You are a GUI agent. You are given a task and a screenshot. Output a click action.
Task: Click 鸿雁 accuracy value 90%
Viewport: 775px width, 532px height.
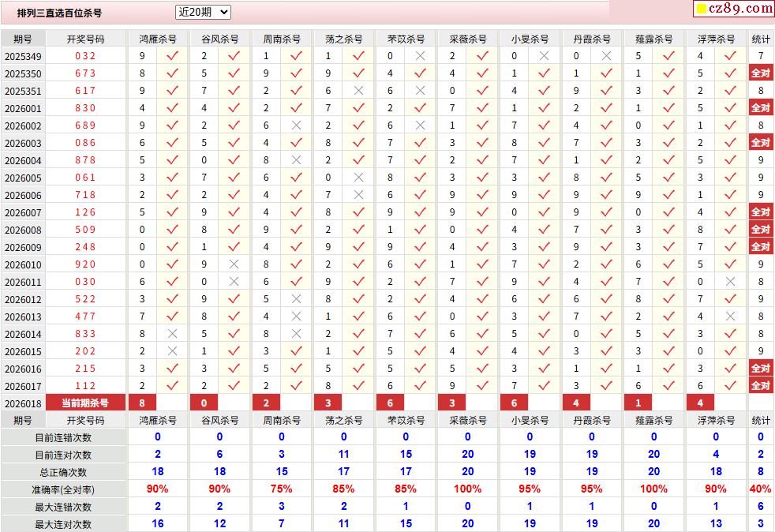pyautogui.click(x=158, y=489)
